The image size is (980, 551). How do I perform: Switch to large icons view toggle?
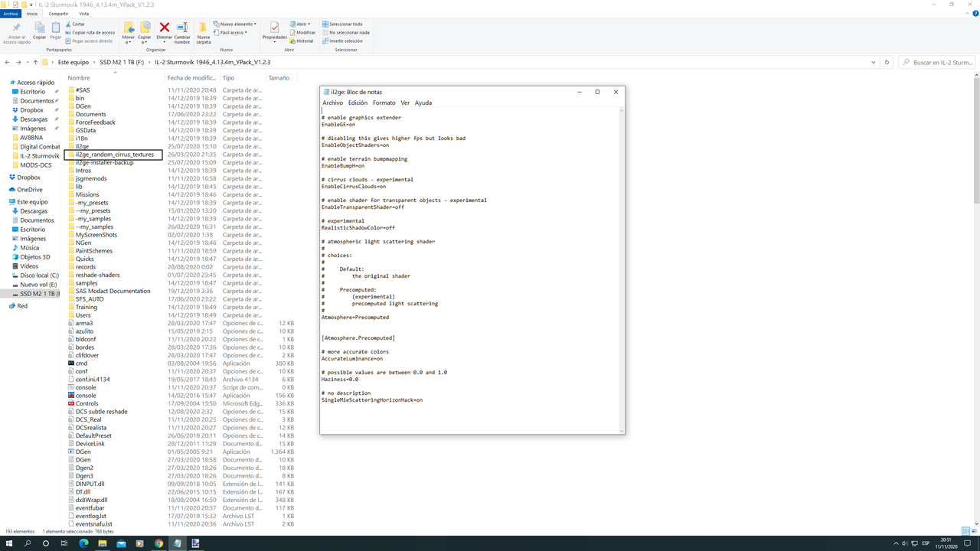974,531
